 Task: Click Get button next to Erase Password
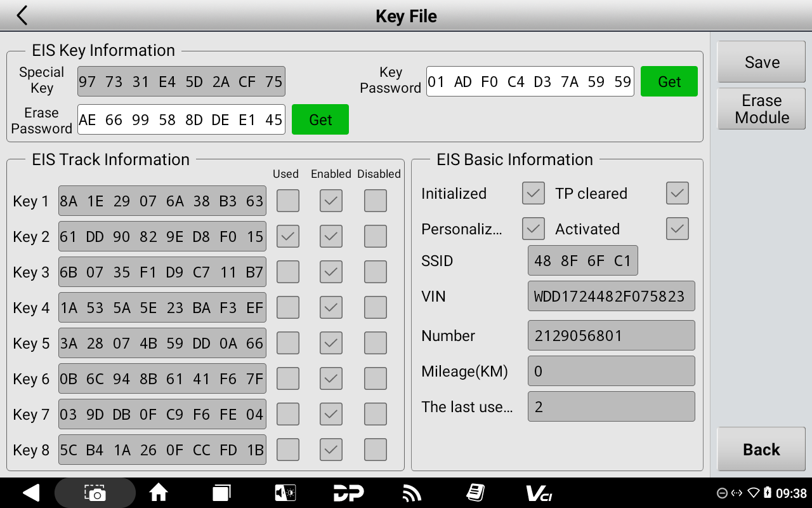pos(320,119)
